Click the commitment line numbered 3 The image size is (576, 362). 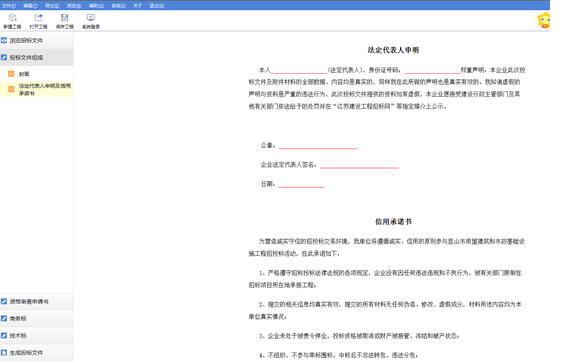(359, 336)
